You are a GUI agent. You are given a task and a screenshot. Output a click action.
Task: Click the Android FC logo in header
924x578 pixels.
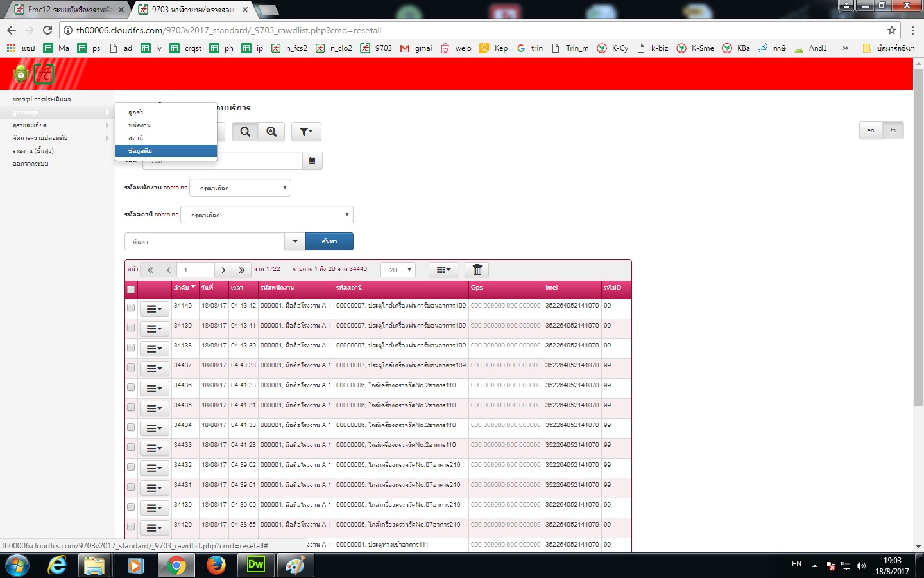[33, 74]
